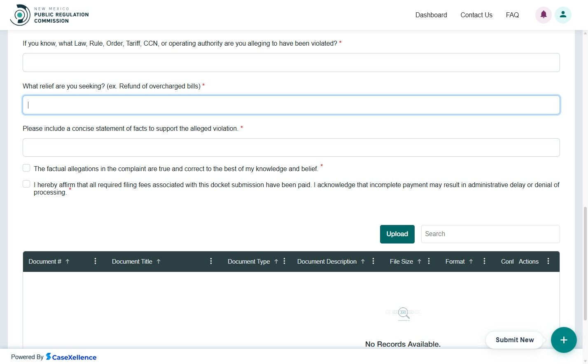Screen dimensions: 588x364
Task: Click the green plus floating action icon
Action: pos(563,340)
